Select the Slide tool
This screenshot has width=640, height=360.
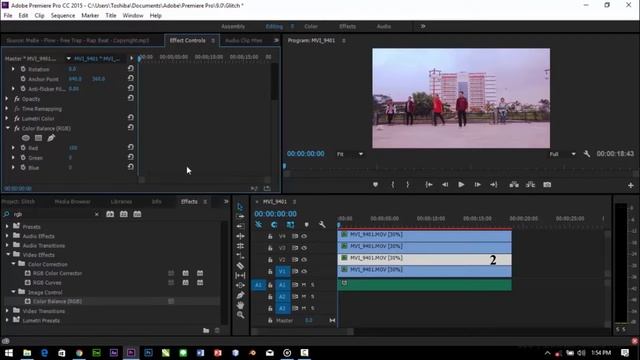(x=240, y=285)
